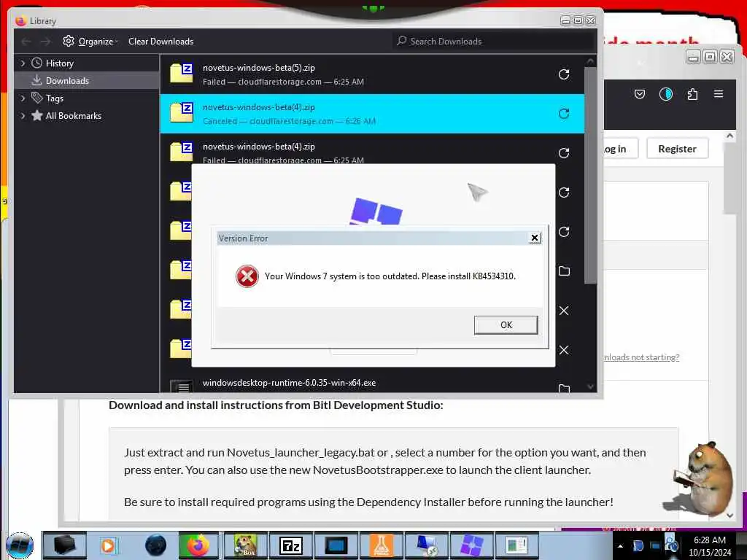Focus the Search Downloads field
Viewport: 747px width, 560px height.
click(x=494, y=42)
